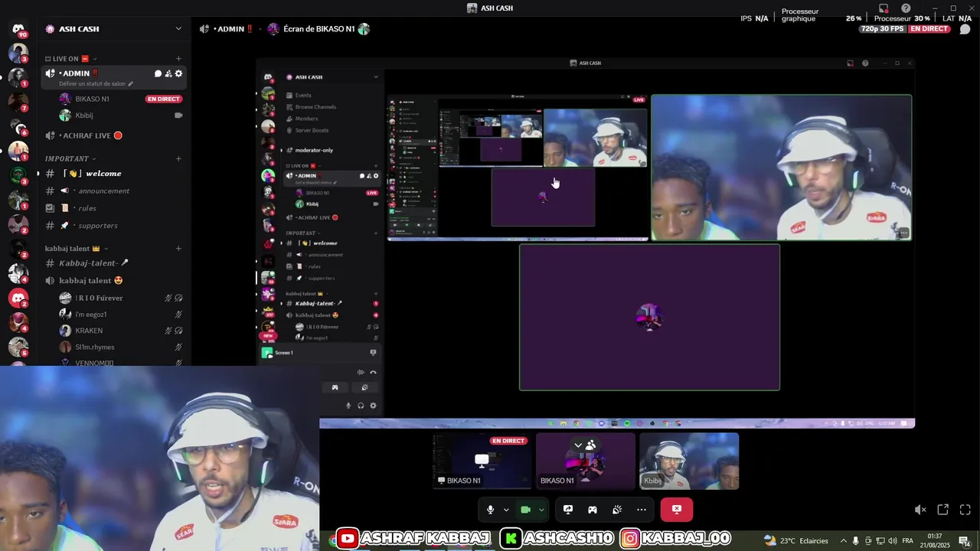Open soundboard icon in call controls
Screen dimensions: 980x551
[x=617, y=510]
